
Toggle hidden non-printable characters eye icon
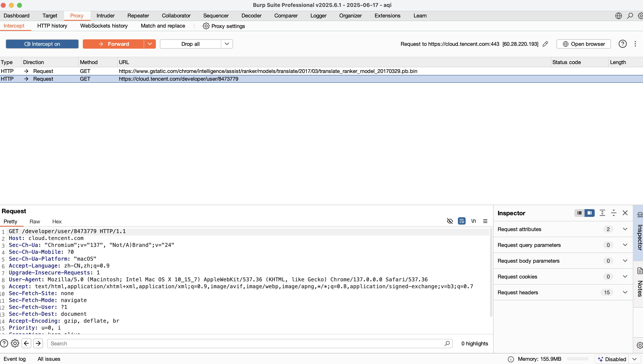[x=450, y=221]
